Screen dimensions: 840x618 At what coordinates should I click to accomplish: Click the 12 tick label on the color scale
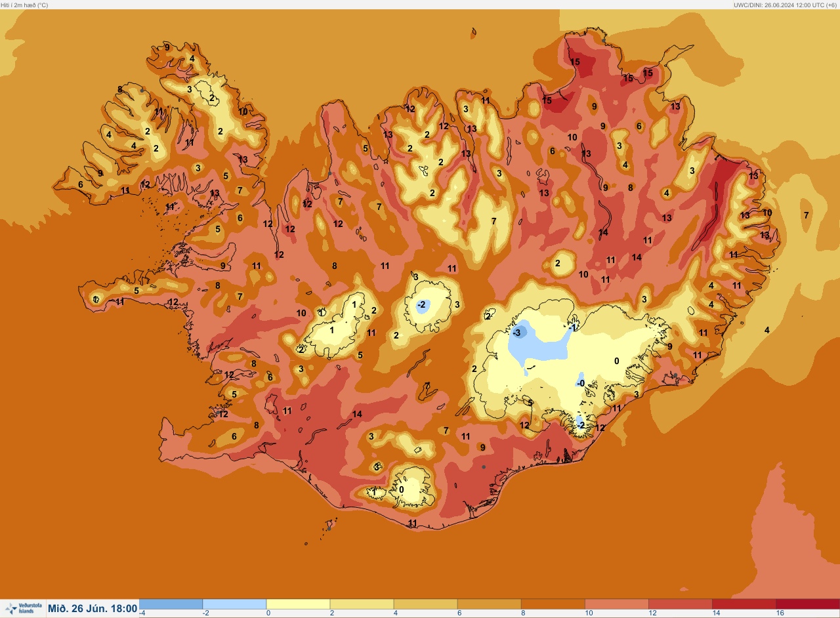652,613
